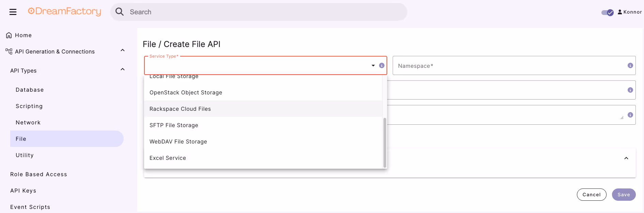Collapse API Generation & Connections section
The image size is (644, 213).
(x=123, y=50)
